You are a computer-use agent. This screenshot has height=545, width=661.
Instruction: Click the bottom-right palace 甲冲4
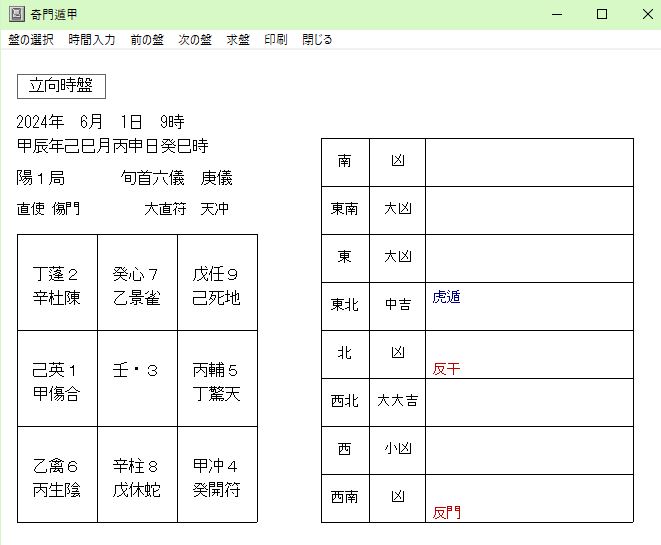click(217, 477)
